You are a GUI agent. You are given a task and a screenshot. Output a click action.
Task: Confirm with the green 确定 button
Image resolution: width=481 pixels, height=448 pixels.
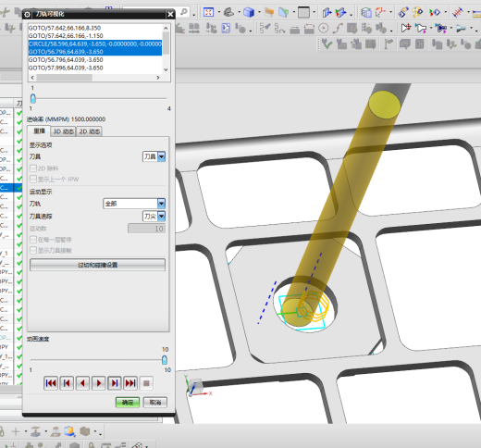coord(128,403)
